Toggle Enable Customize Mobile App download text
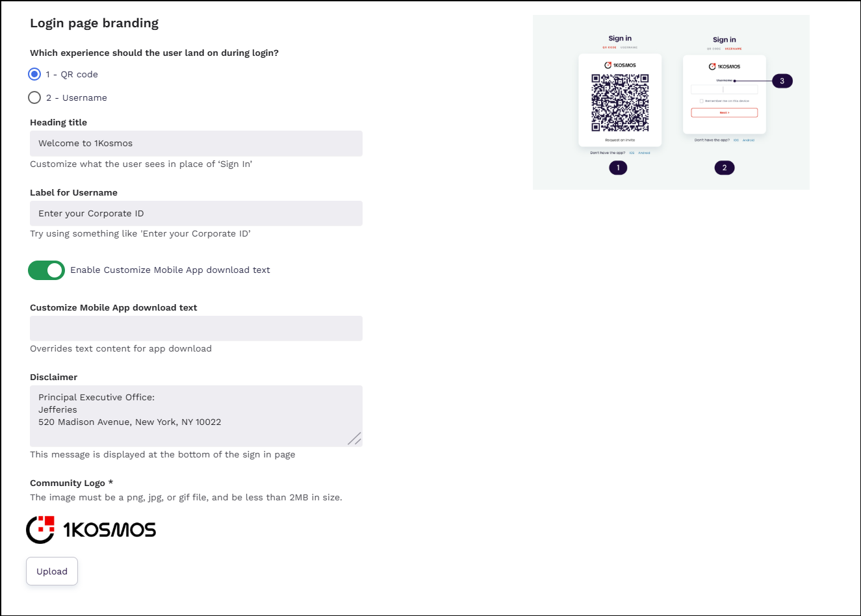Screen dimensions: 861x616 pyautogui.click(x=46, y=270)
